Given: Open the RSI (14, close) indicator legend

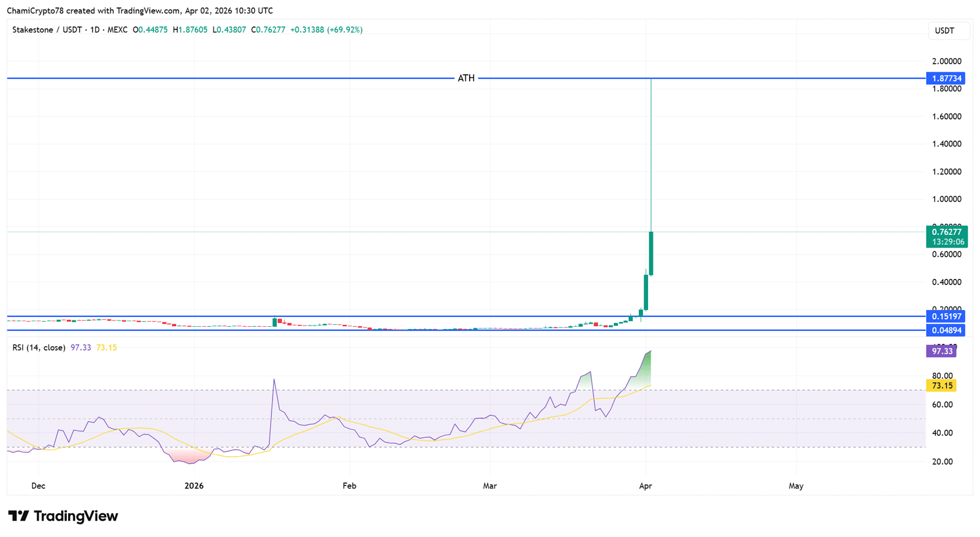Looking at the screenshot, I should pyautogui.click(x=39, y=348).
